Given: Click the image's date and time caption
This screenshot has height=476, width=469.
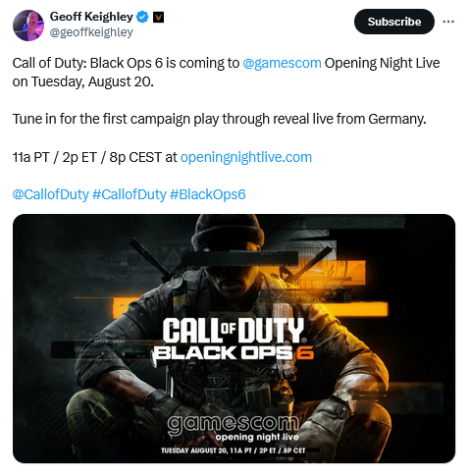Looking at the screenshot, I should coord(233,450).
